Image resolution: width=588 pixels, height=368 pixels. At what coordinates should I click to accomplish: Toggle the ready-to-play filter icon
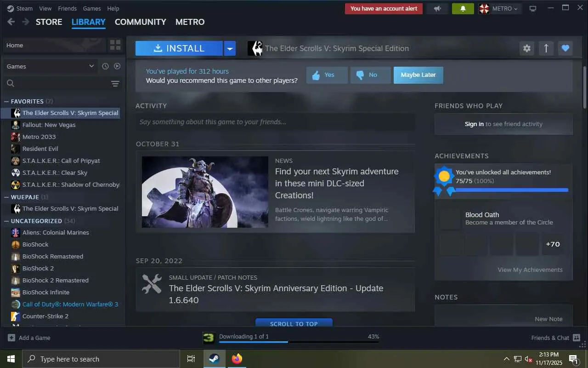[x=117, y=66]
